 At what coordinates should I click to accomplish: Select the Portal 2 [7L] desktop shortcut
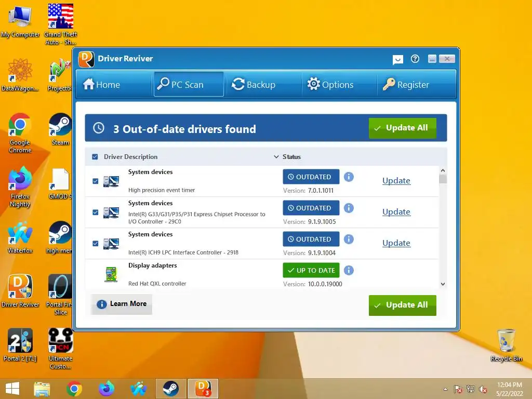point(20,345)
